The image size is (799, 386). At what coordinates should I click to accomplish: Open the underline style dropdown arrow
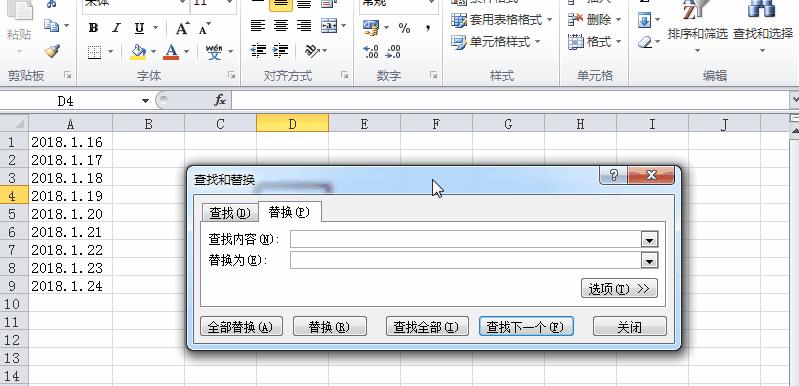pos(155,28)
